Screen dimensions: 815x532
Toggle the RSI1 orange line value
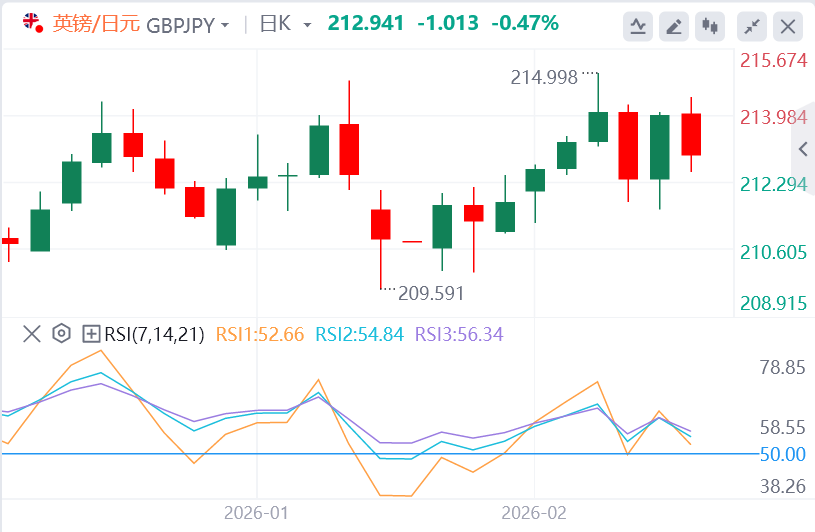[x=259, y=334]
